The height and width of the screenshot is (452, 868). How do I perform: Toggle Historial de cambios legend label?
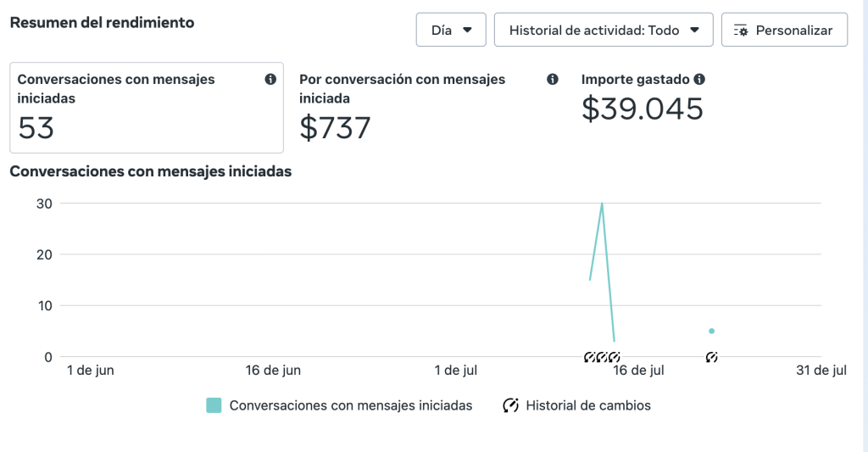coord(588,405)
